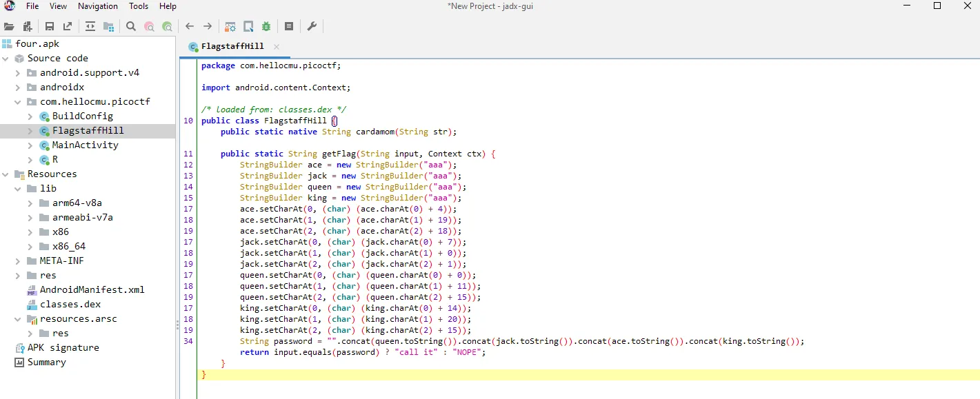Expand the R class node
980x399 pixels.
tap(31, 160)
